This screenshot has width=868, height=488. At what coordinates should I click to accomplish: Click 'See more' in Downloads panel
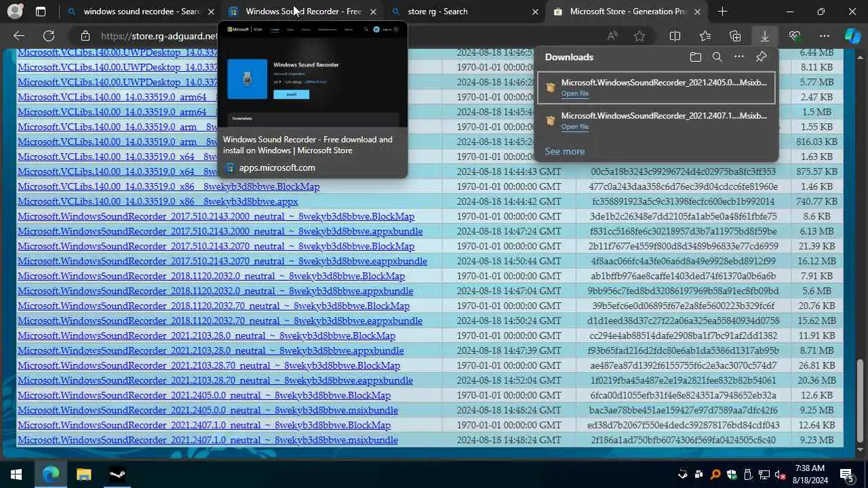tap(564, 151)
